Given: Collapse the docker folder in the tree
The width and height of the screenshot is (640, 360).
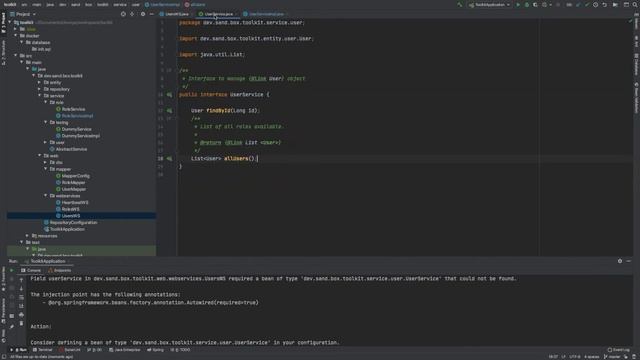Looking at the screenshot, I should tap(16, 36).
